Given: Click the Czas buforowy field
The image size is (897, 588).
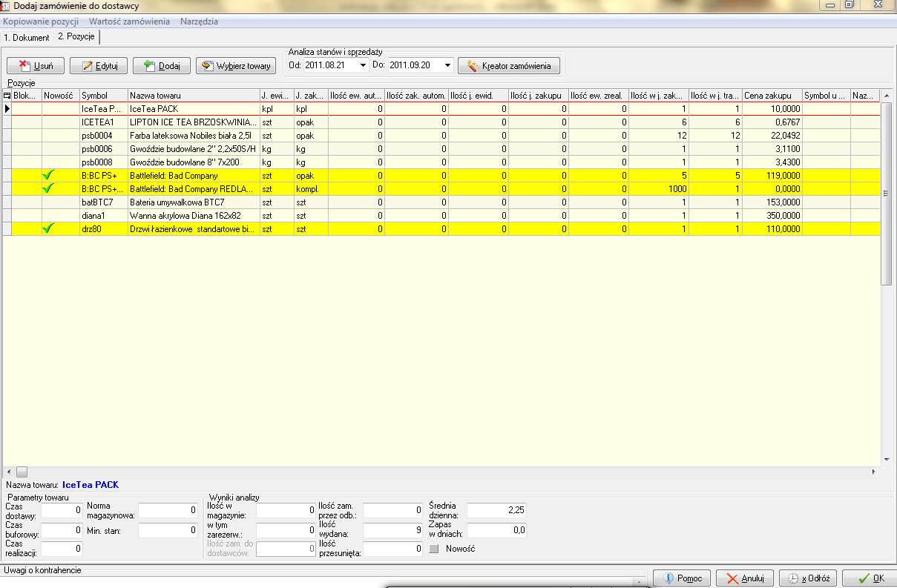Looking at the screenshot, I should click(x=62, y=530).
